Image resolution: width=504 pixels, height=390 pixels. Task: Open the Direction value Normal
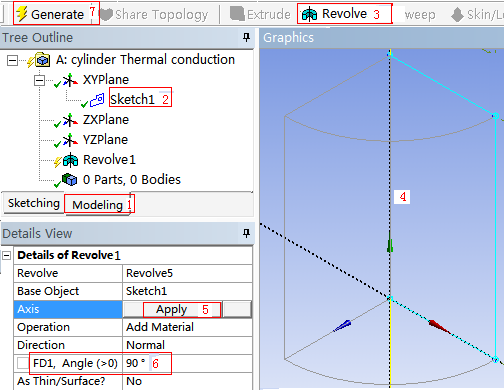click(187, 345)
